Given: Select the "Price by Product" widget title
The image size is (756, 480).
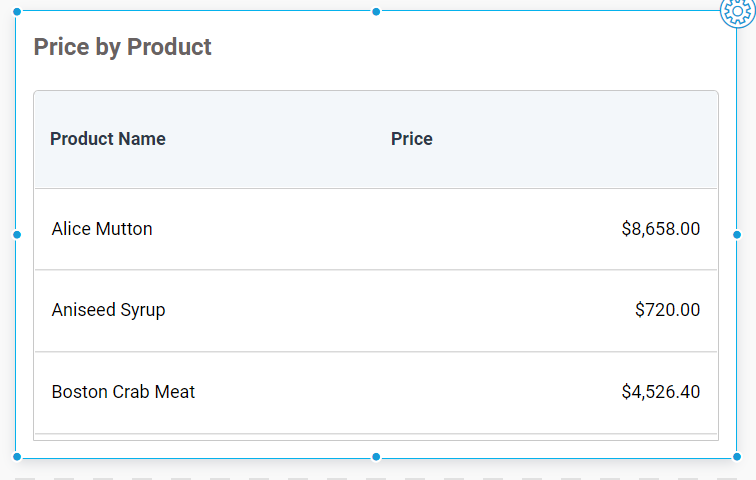Looking at the screenshot, I should [123, 47].
